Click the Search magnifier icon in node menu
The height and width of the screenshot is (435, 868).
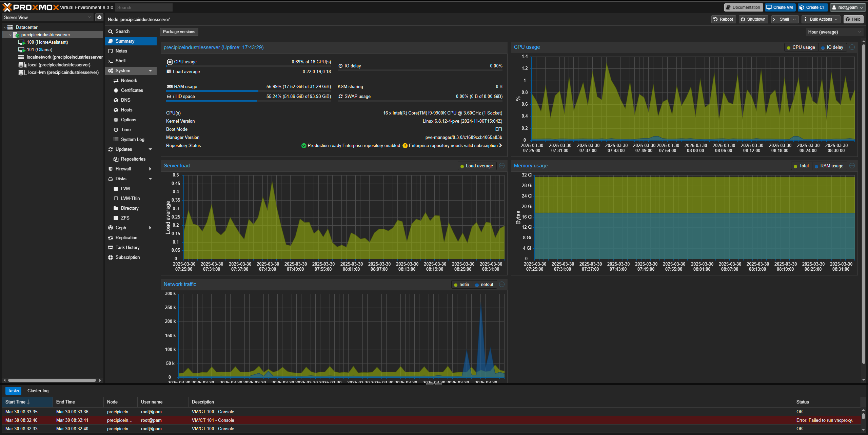111,32
